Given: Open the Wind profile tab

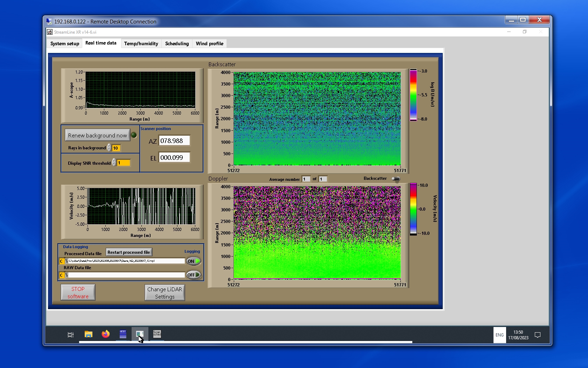Looking at the screenshot, I should (209, 43).
